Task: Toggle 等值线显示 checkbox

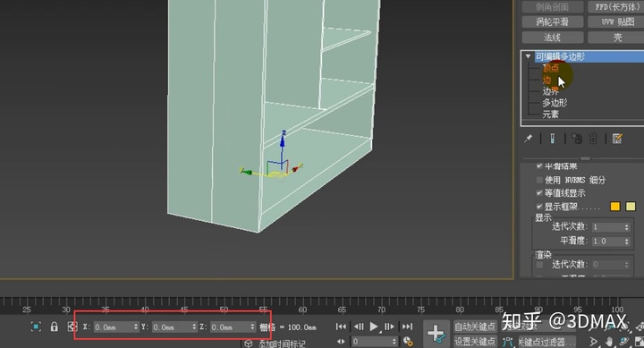Action: click(x=539, y=192)
